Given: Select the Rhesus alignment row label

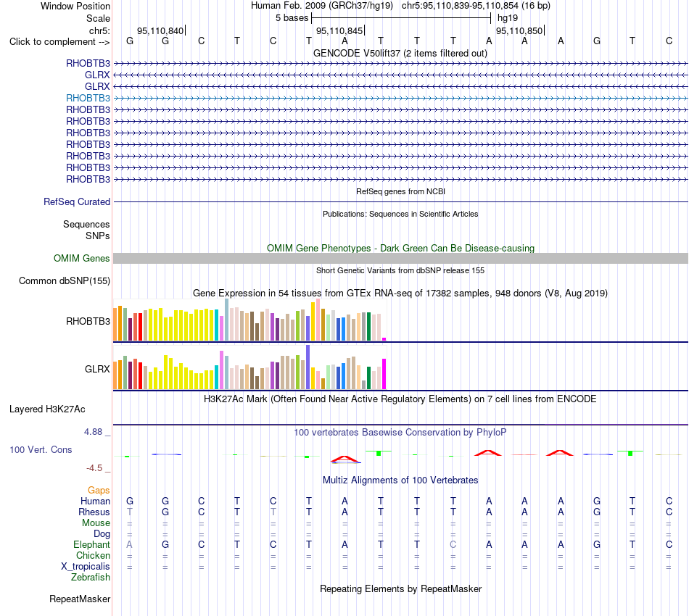Looking at the screenshot, I should point(94,512).
